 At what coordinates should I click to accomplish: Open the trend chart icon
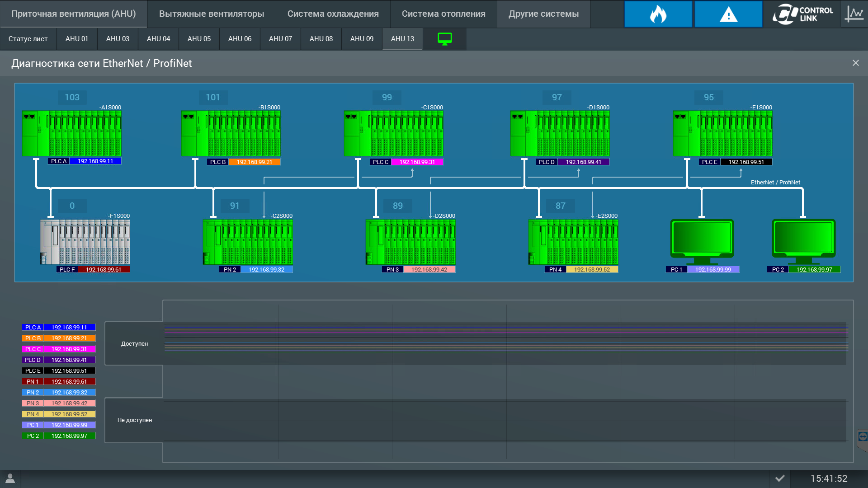click(x=854, y=14)
